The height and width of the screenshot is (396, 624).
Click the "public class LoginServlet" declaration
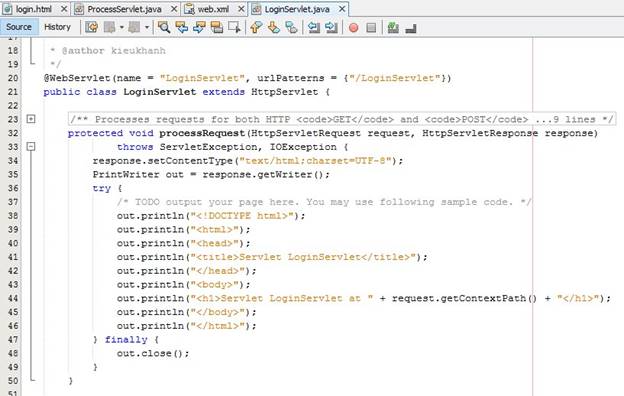pyautogui.click(x=187, y=92)
